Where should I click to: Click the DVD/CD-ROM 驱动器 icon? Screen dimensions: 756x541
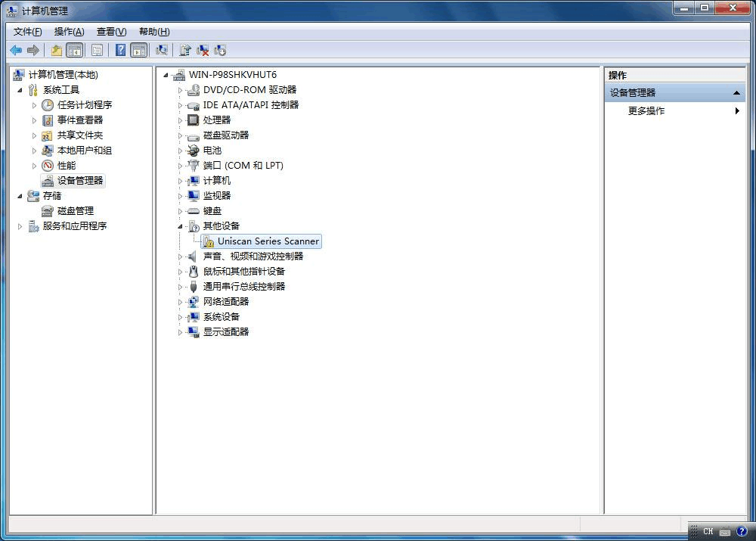coord(194,90)
